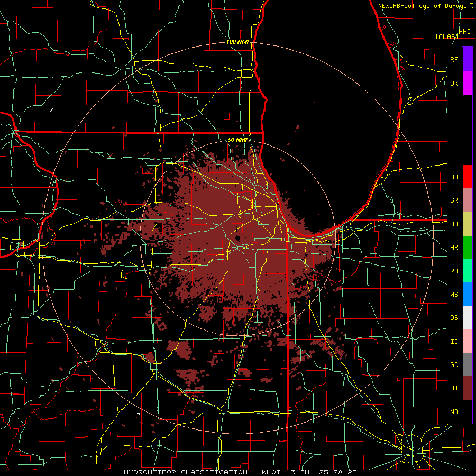This screenshot has width=476, height=476.
Task: Click the WS blue legend swatch
Action: pos(467,294)
